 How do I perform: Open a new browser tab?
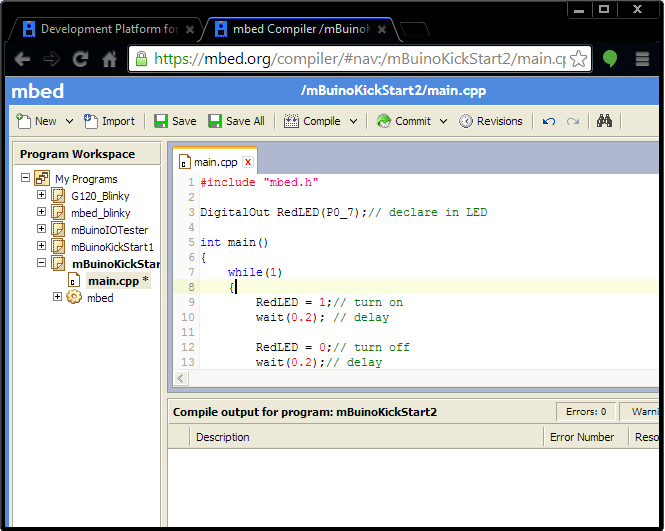click(x=415, y=29)
